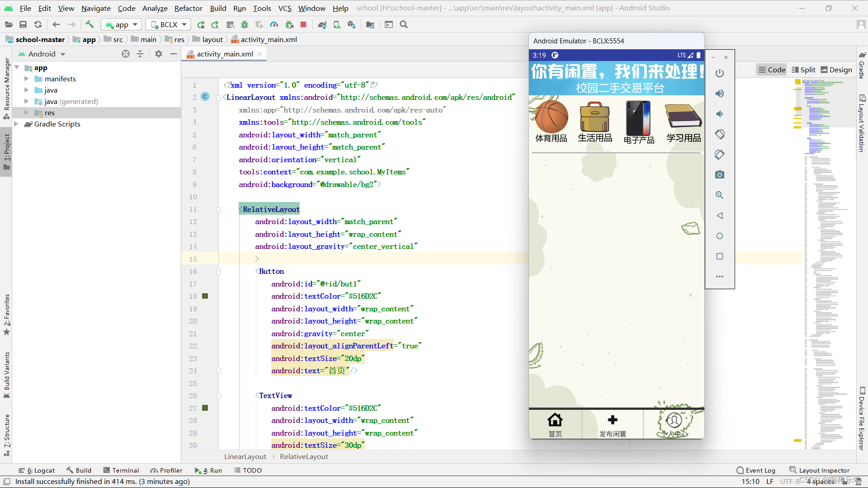Viewport: 868px width, 488px height.
Task: Open the AVD Manager
Action: pos(337,24)
